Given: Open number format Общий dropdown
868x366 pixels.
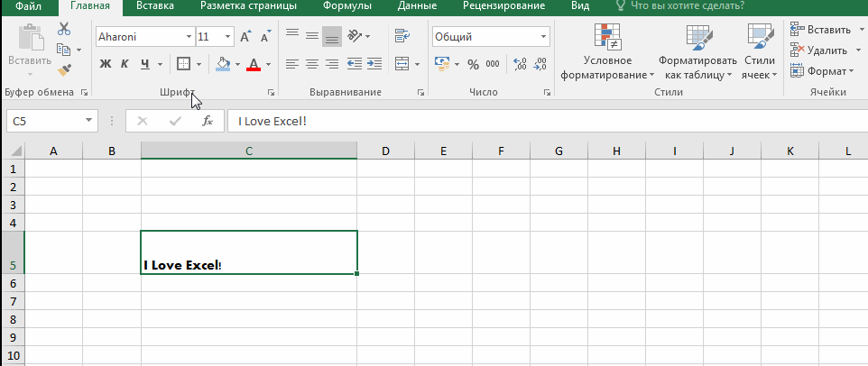Looking at the screenshot, I should pyautogui.click(x=543, y=37).
